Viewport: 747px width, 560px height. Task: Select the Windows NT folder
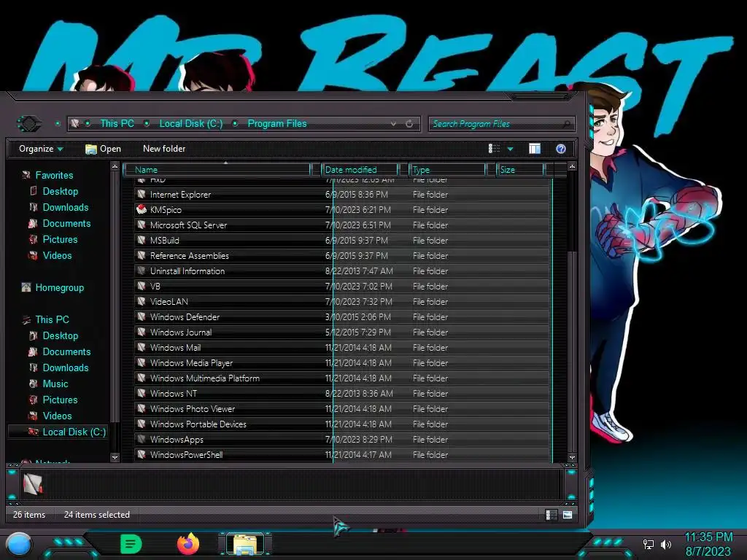point(341,393)
